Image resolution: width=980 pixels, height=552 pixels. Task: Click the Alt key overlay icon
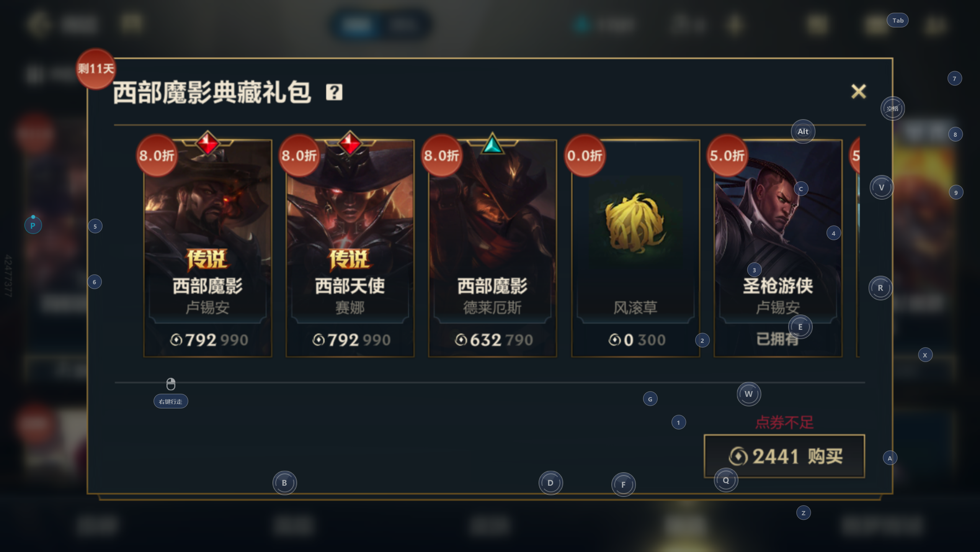click(803, 131)
